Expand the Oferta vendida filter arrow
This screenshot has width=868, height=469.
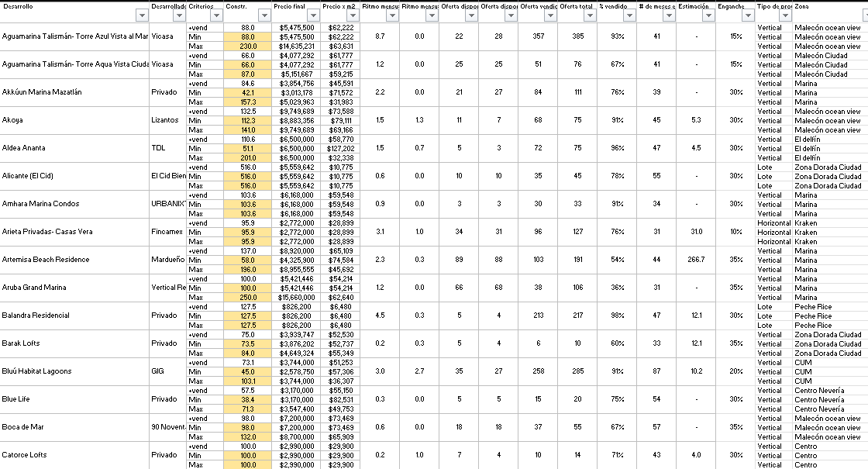click(x=550, y=16)
